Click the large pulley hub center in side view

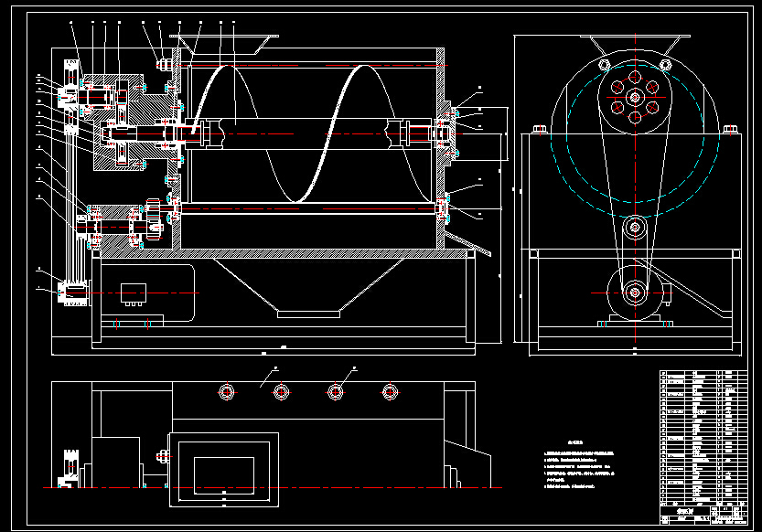(635, 98)
